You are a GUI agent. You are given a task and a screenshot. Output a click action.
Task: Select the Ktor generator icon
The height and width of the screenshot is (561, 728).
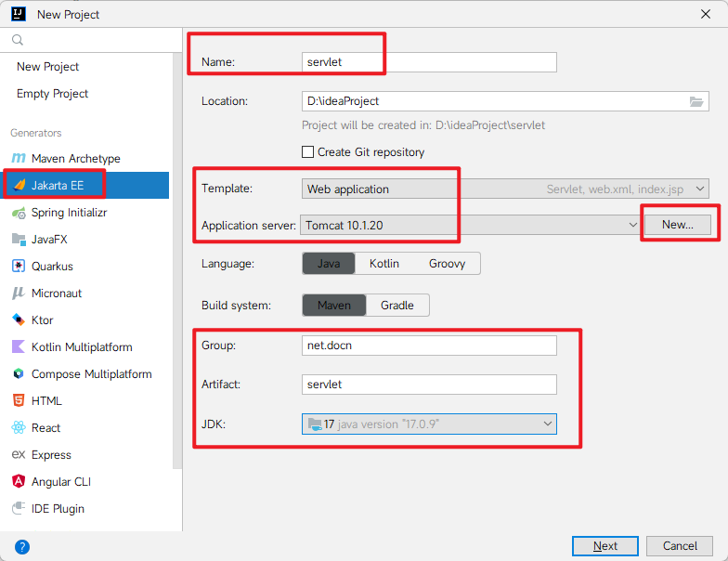(x=18, y=320)
